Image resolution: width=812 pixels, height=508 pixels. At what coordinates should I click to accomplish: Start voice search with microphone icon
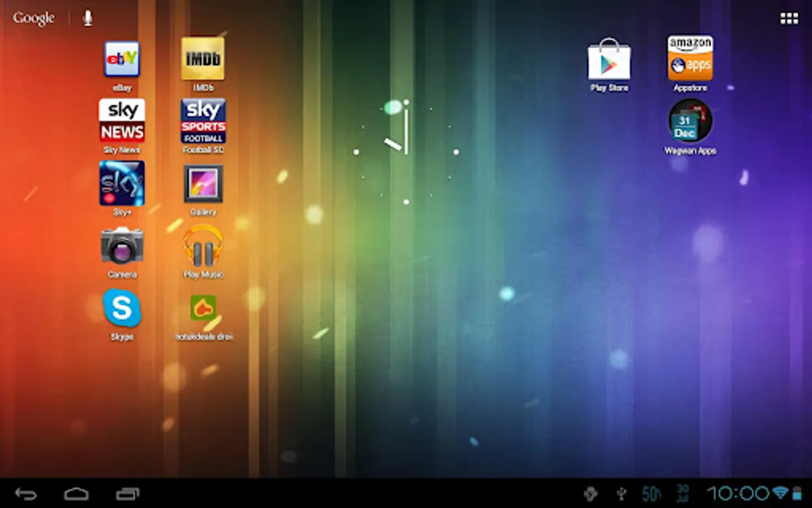pyautogui.click(x=87, y=18)
